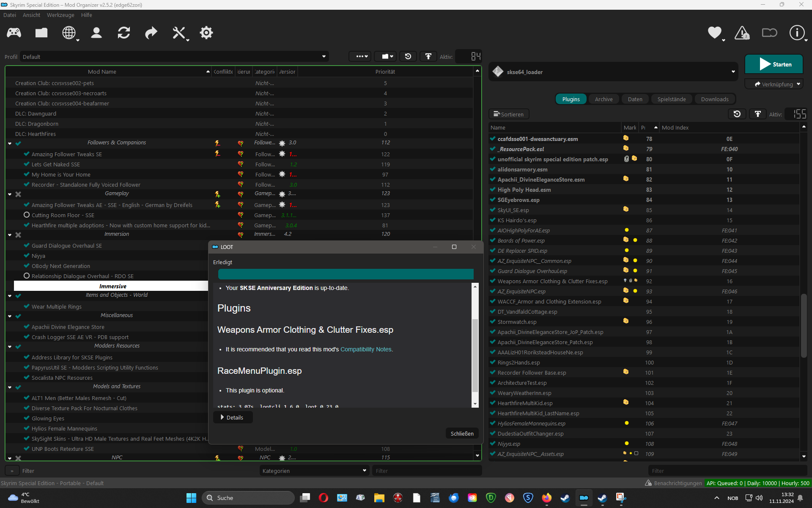
Task: Click the Nexus globe icon
Action: (69, 33)
